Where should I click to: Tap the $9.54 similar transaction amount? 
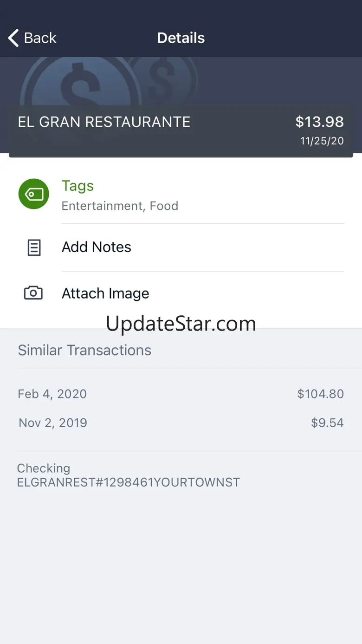(327, 423)
